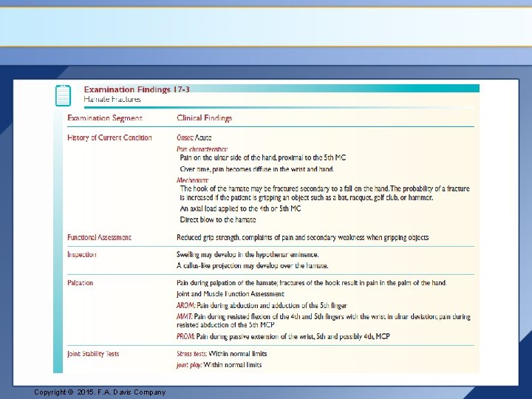Viewport: 532px width, 399px height.
Task: Click 'Stress tests: Within normal limits' line
Action: [222, 353]
